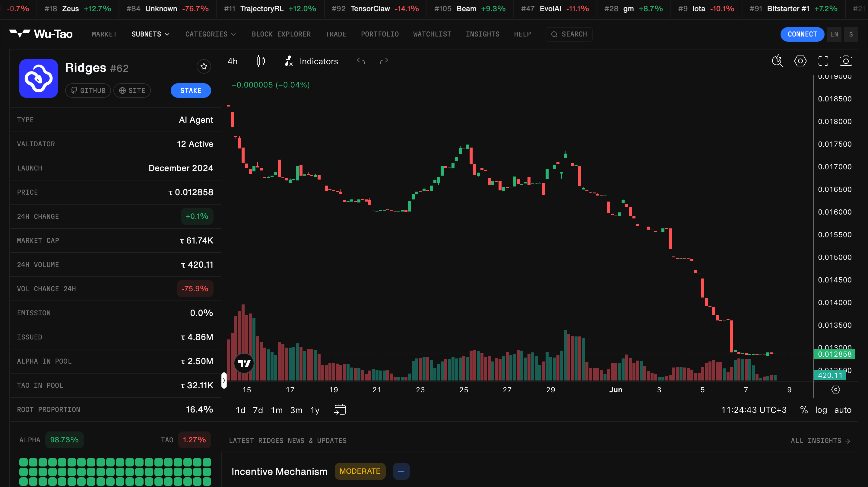Toggle log scale on chart
This screenshot has height=487, width=868.
(821, 410)
